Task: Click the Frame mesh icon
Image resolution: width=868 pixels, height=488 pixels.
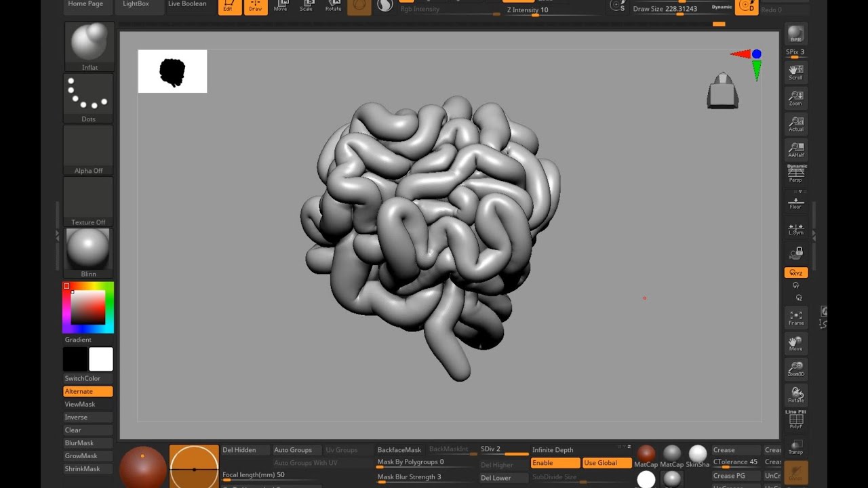Action: (x=795, y=318)
